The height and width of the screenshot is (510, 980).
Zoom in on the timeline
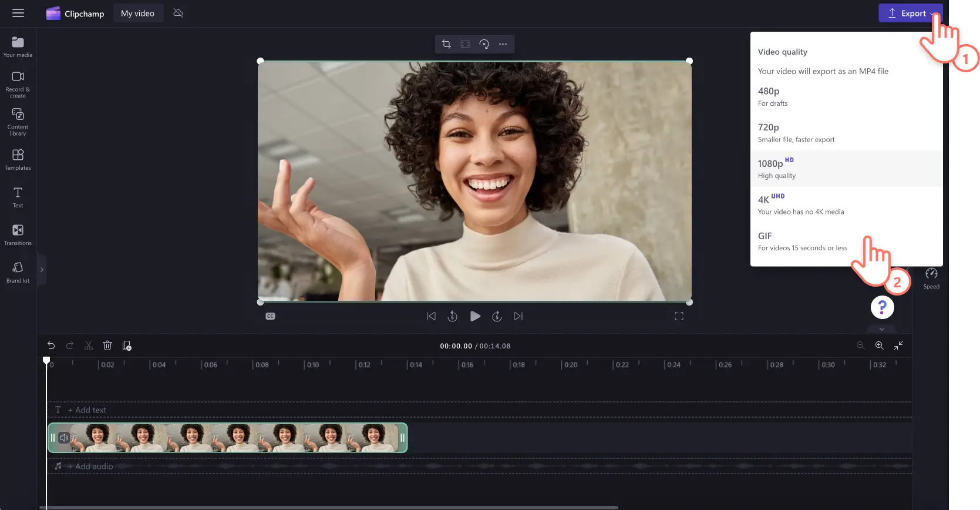tap(879, 345)
